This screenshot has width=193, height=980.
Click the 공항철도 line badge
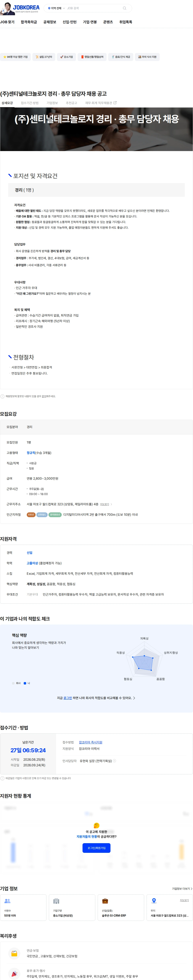click(x=42, y=515)
